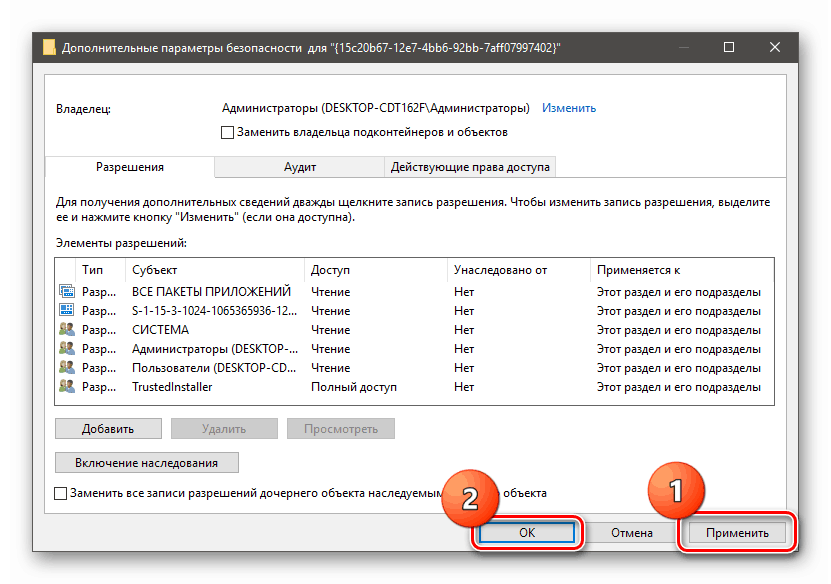Click the Субъект column header

215,270
